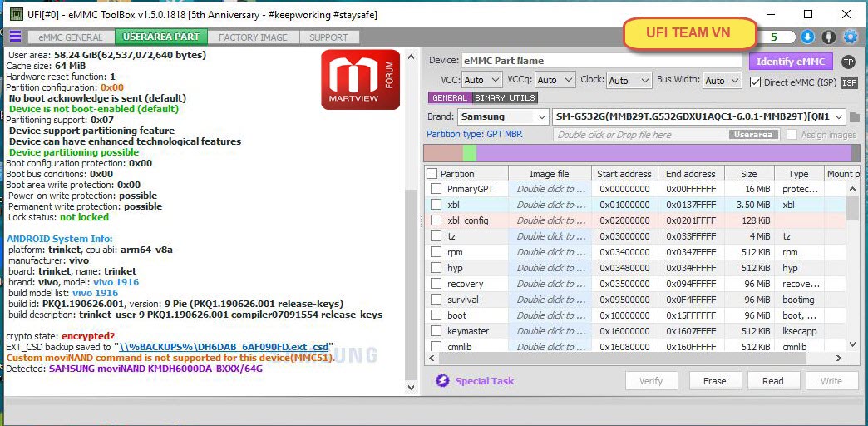868x426 pixels.
Task: Open the blue settings gear
Action: [x=850, y=37]
